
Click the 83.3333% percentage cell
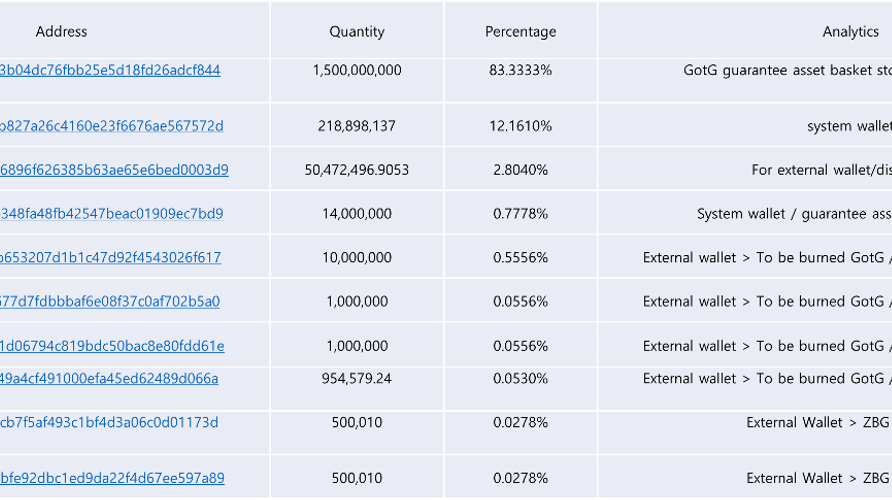(x=520, y=70)
